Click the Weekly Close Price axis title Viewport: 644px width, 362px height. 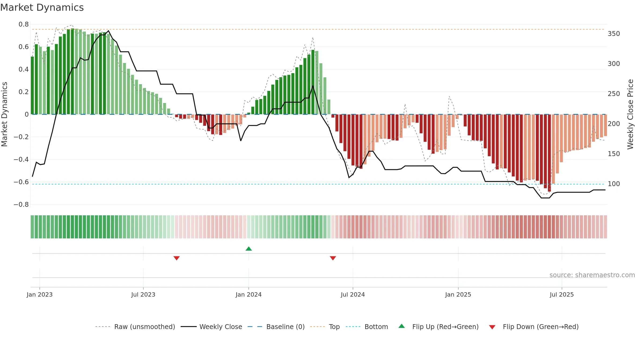click(630, 114)
